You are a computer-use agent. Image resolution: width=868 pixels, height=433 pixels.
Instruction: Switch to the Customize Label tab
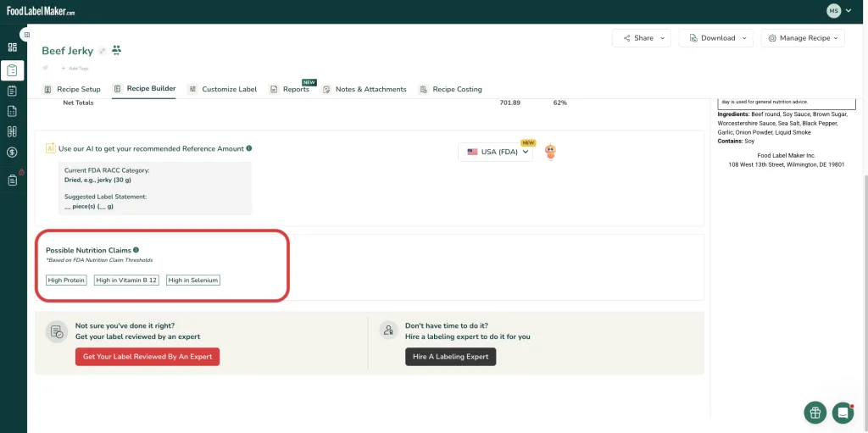(222, 89)
